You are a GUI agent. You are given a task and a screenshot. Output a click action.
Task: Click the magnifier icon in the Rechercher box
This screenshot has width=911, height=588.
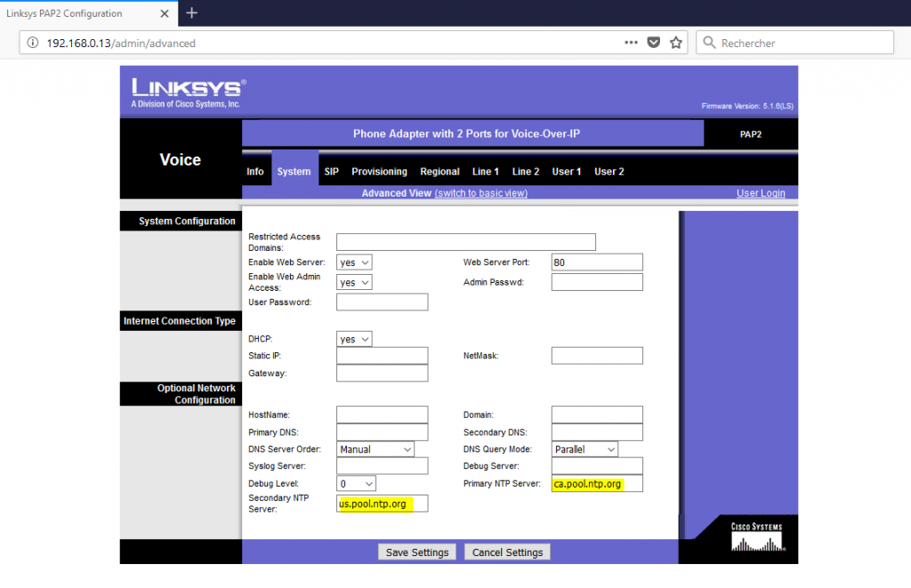[709, 42]
